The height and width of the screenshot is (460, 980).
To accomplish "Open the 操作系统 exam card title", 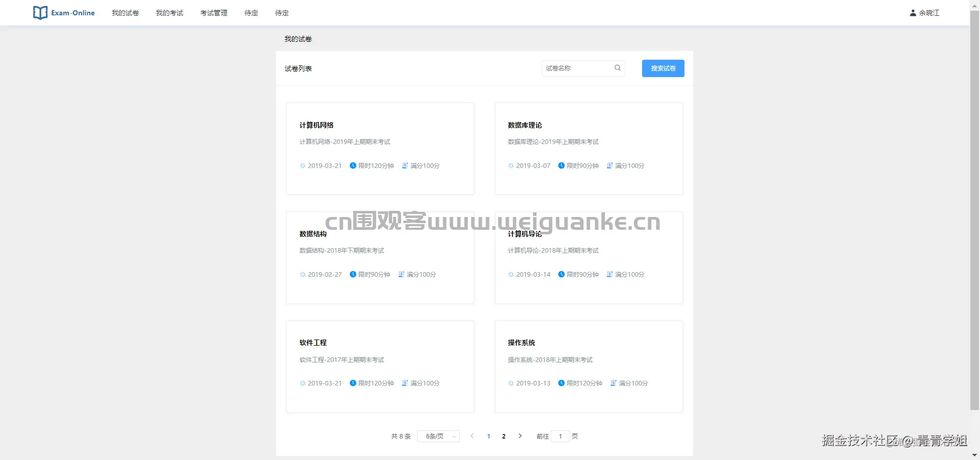I will [x=521, y=343].
